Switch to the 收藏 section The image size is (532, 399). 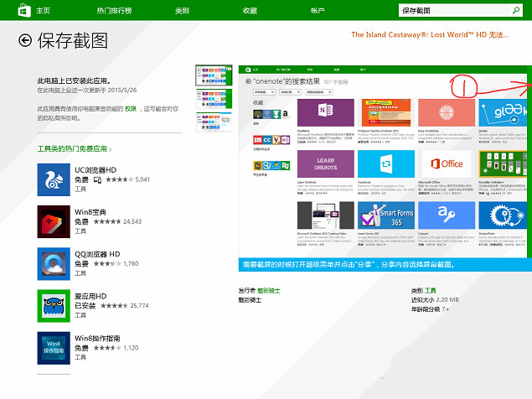(250, 11)
